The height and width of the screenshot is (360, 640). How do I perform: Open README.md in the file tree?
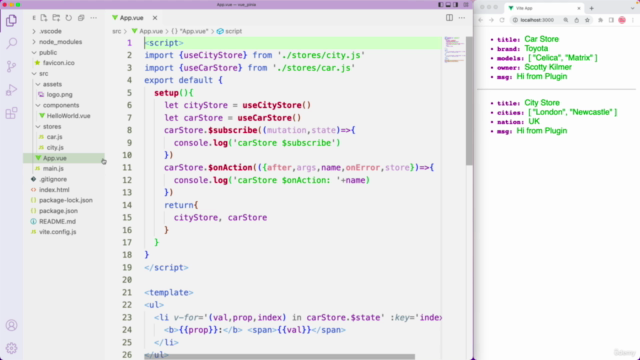57,222
